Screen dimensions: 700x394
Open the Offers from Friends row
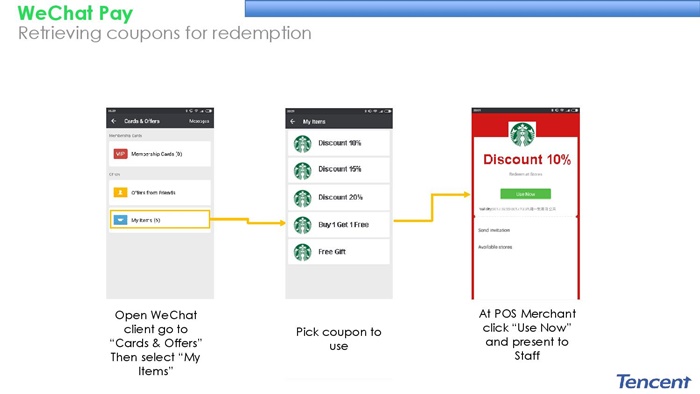pyautogui.click(x=159, y=193)
